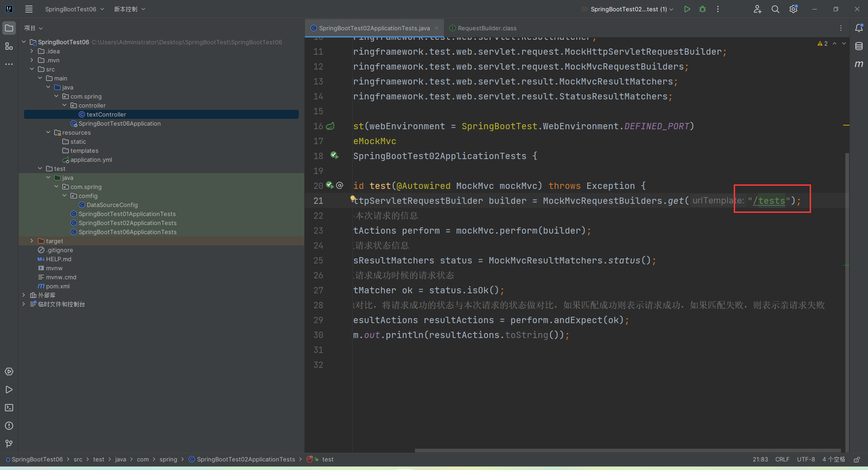Click the warnings count inspection widget
Viewport: 868px width, 470px height.
(822, 43)
